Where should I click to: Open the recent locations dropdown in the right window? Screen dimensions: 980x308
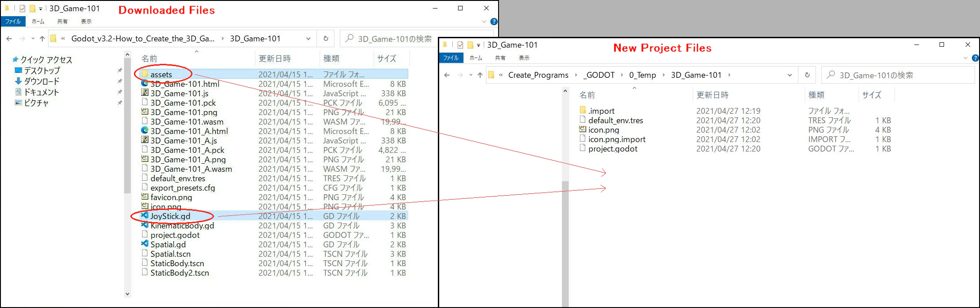tap(471, 75)
